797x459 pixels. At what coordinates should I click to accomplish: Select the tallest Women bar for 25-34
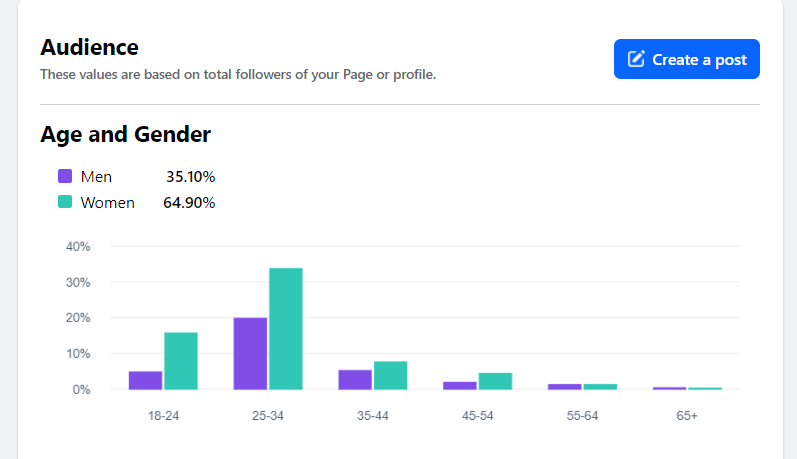coord(286,329)
